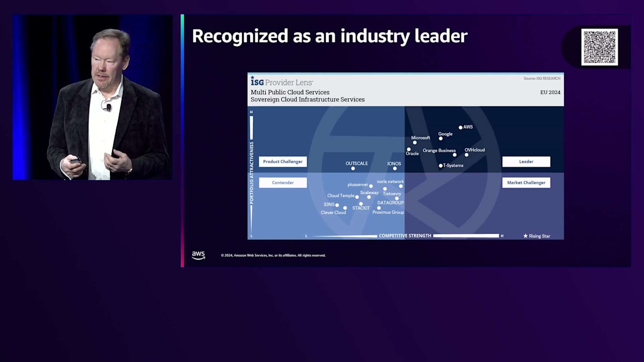Click the noris network label

(390, 182)
